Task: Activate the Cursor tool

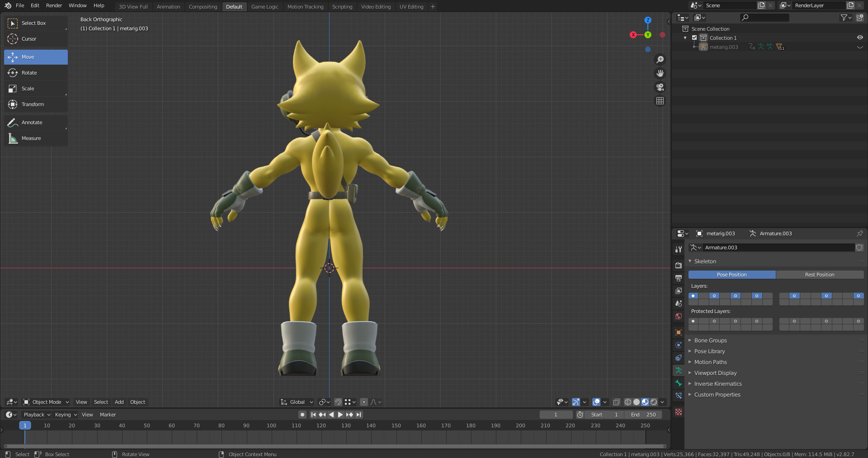Action: pos(36,39)
